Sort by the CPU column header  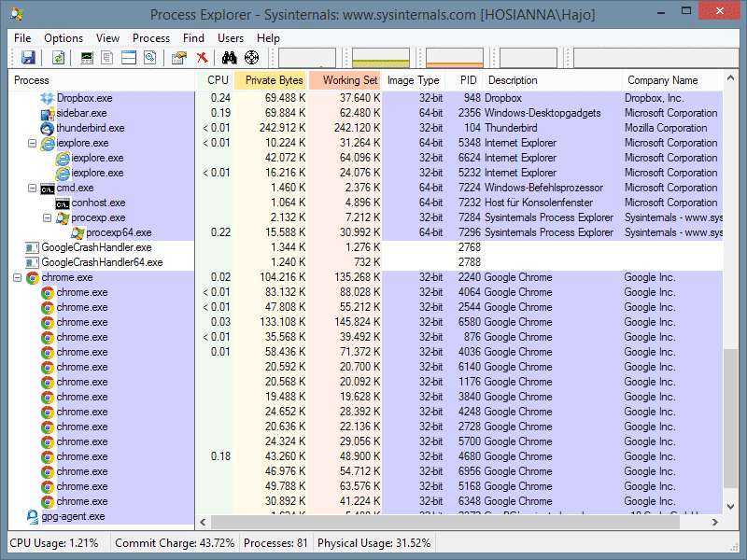[214, 80]
